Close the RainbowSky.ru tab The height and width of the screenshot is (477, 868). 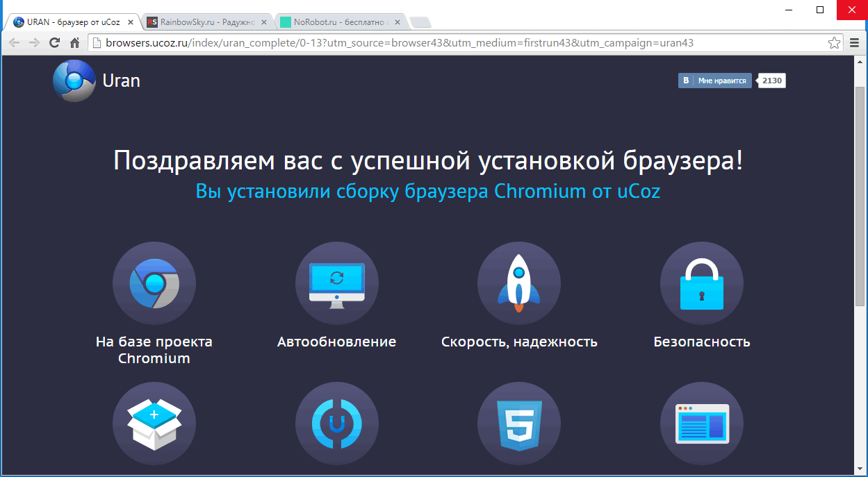point(264,22)
